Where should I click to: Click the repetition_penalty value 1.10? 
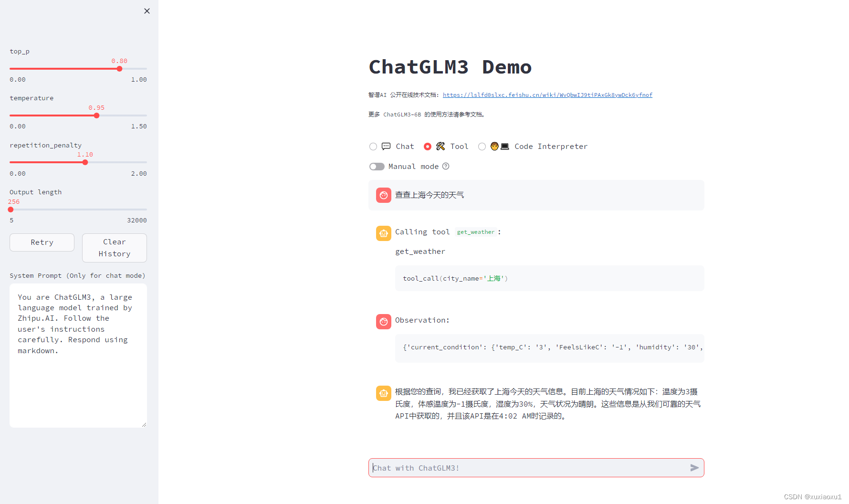pyautogui.click(x=85, y=155)
